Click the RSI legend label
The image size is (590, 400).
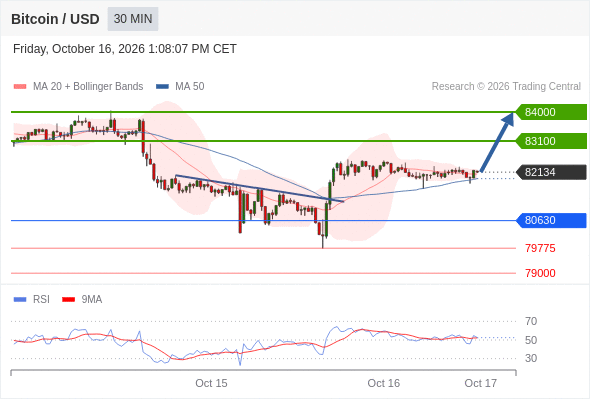tap(41, 300)
